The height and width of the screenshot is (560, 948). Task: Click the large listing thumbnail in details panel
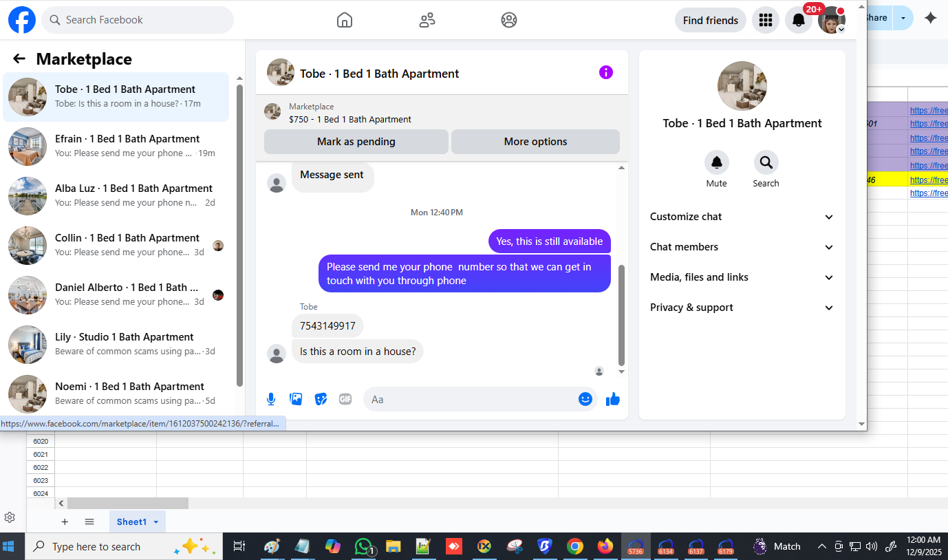[742, 86]
